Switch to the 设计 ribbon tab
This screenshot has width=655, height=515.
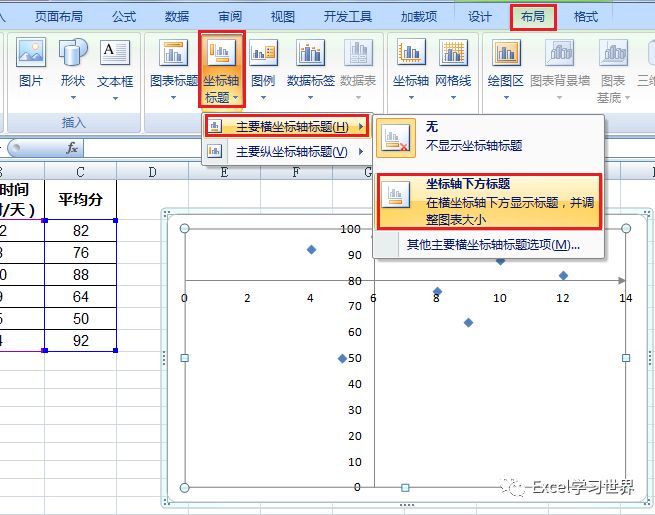[480, 17]
